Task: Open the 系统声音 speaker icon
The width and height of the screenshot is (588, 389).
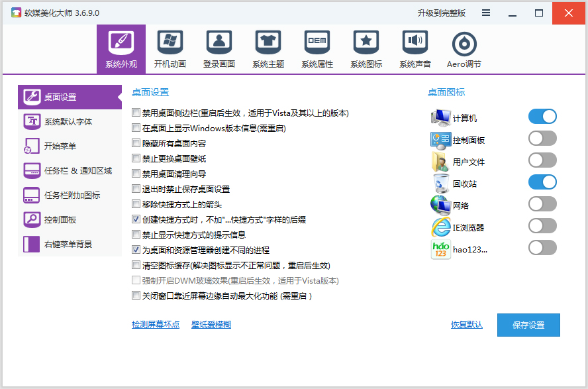Action: tap(415, 43)
